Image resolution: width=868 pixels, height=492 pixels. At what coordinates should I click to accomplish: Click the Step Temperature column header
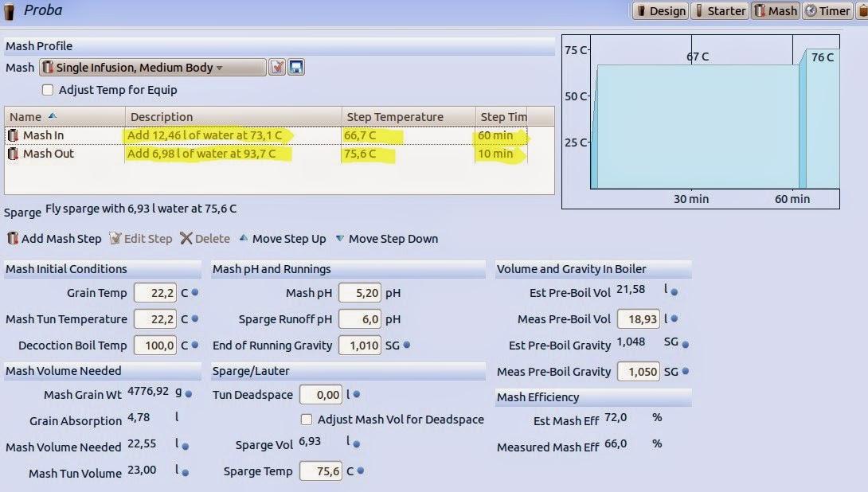point(409,117)
